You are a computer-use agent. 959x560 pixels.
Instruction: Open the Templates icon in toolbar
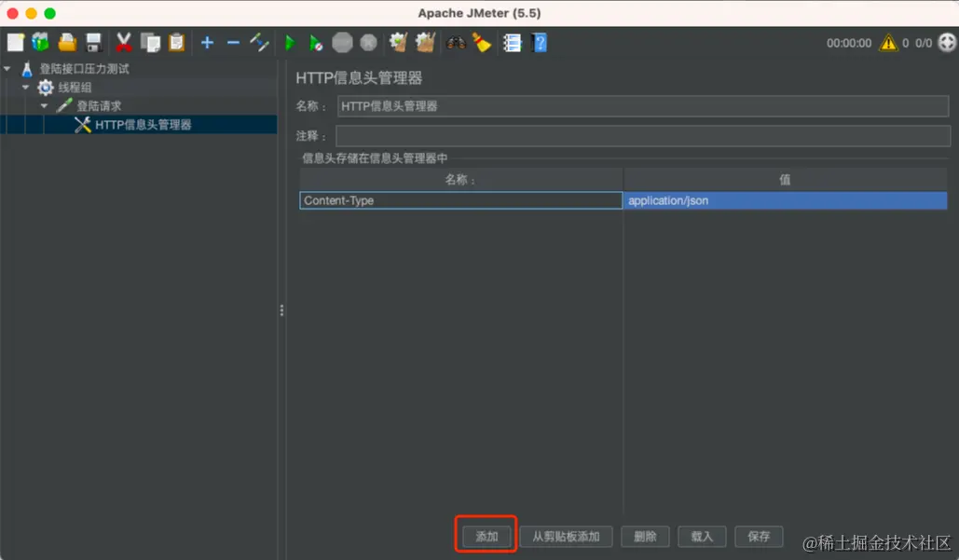40,42
